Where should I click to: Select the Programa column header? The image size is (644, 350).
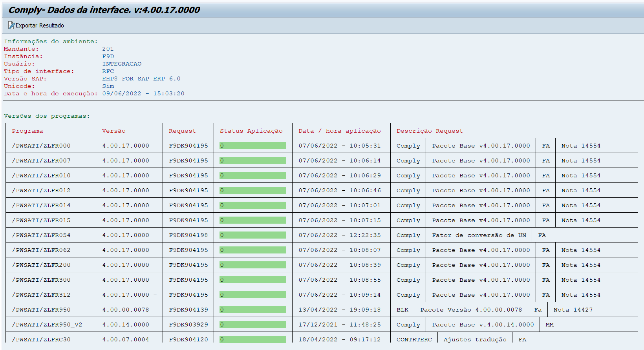27,131
